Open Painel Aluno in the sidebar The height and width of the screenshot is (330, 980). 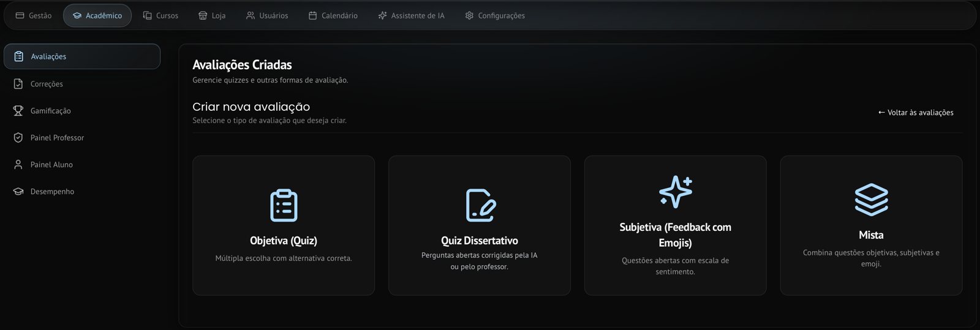click(82, 165)
